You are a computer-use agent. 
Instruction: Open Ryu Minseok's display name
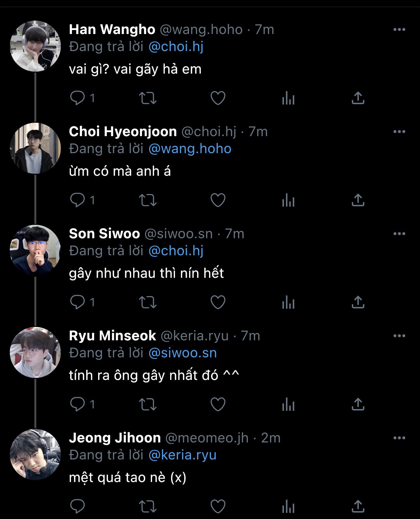click(113, 336)
